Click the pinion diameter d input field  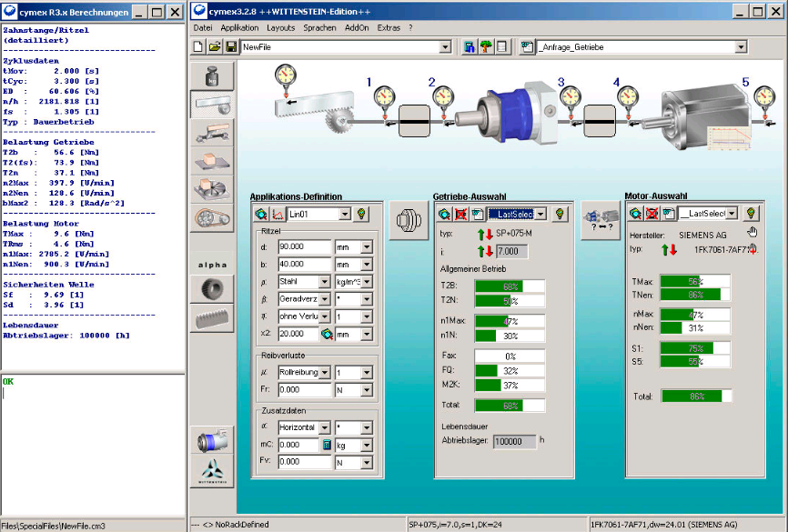pyautogui.click(x=307, y=246)
